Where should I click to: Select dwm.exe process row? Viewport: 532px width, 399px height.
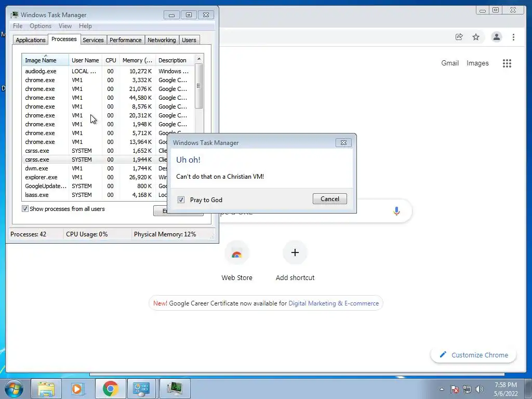click(95, 168)
